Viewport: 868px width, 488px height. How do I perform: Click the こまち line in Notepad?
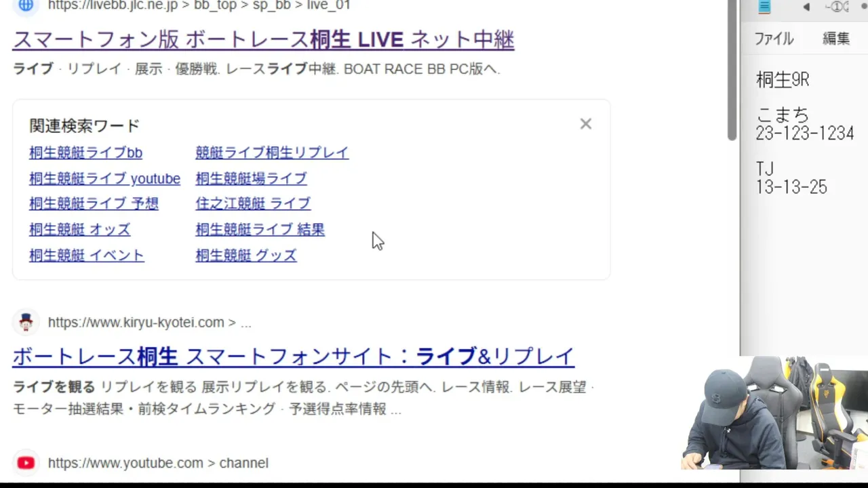(783, 115)
